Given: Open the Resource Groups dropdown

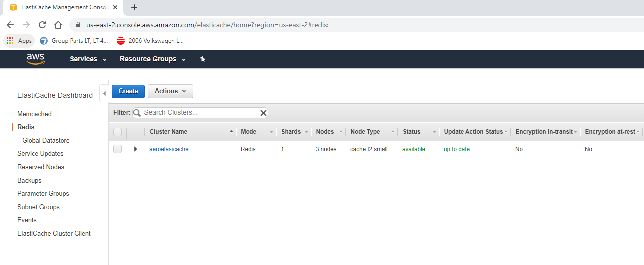Looking at the screenshot, I should [153, 59].
